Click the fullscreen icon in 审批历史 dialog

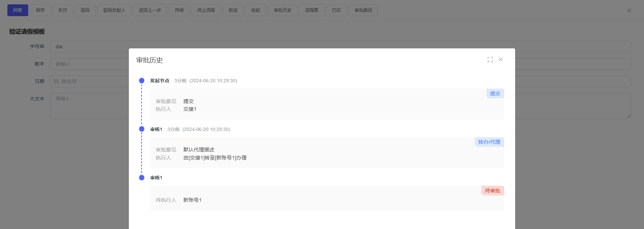pyautogui.click(x=490, y=59)
